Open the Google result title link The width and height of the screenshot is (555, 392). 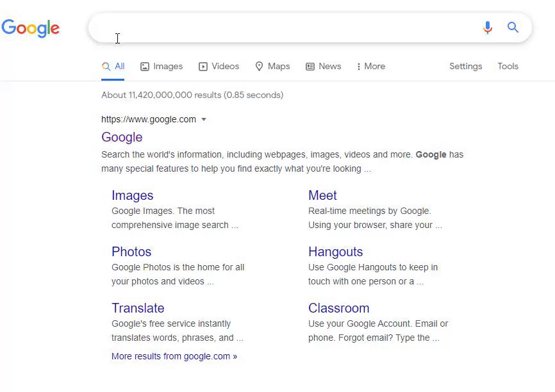122,137
